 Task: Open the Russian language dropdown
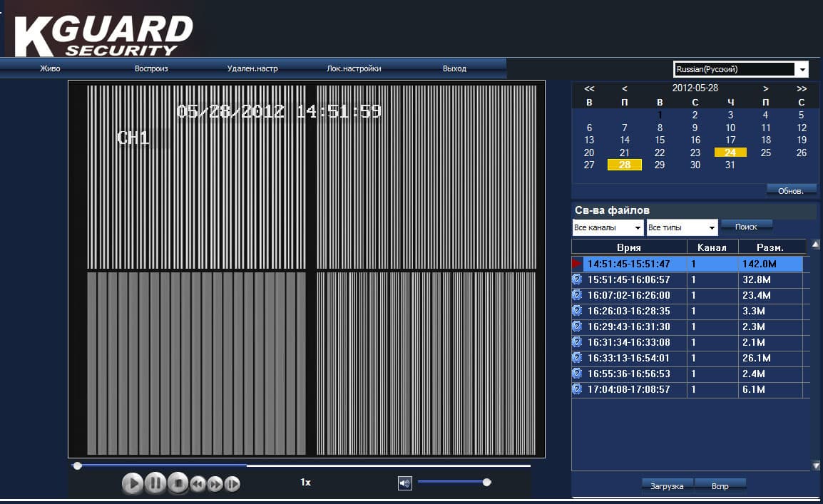[802, 69]
